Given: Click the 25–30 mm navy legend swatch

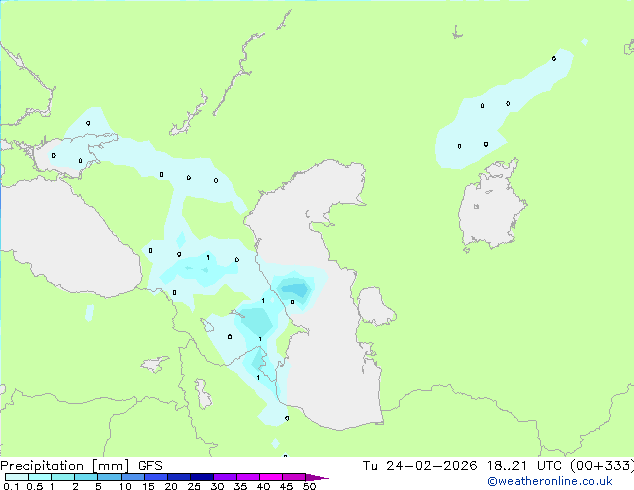Looking at the screenshot, I should 202,477.
